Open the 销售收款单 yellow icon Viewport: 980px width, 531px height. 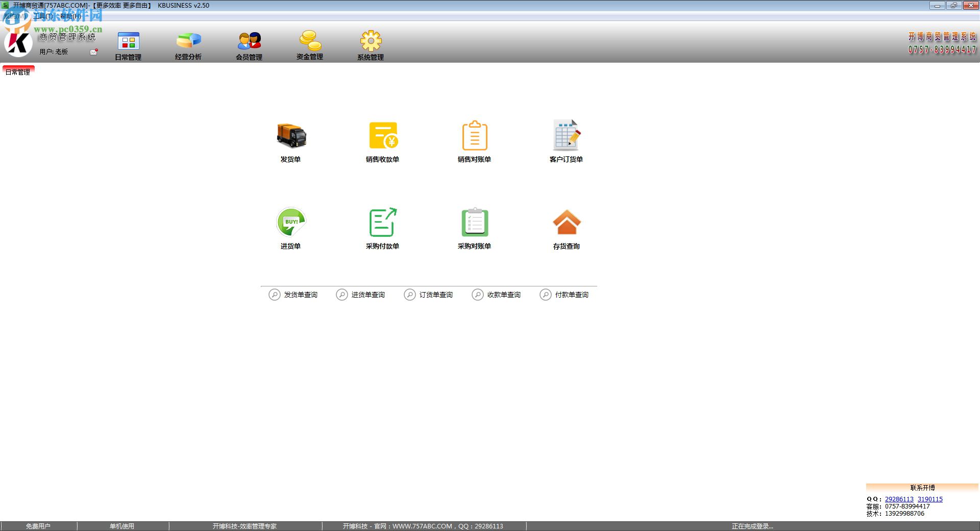click(x=383, y=136)
